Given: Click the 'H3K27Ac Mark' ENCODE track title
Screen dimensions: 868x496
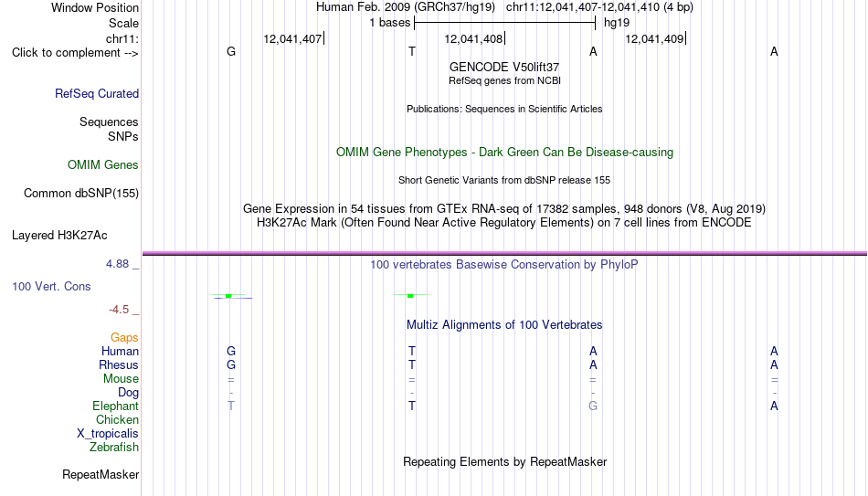Looking at the screenshot, I should (504, 223).
